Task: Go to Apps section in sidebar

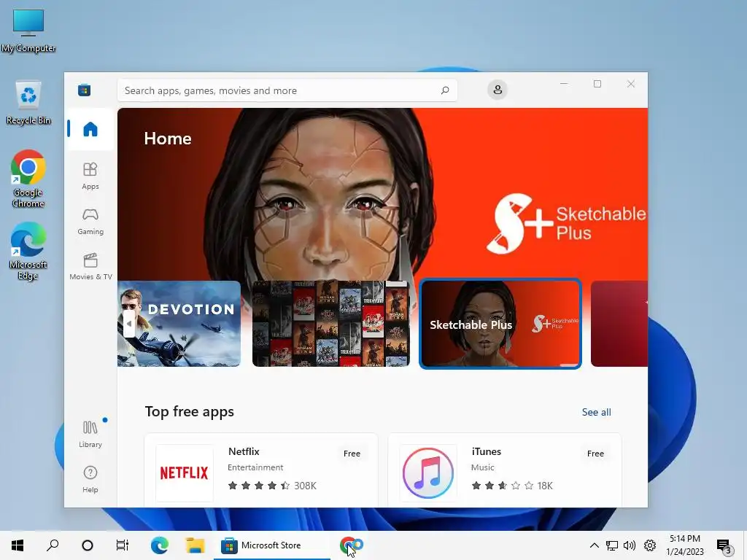Action: [90, 176]
